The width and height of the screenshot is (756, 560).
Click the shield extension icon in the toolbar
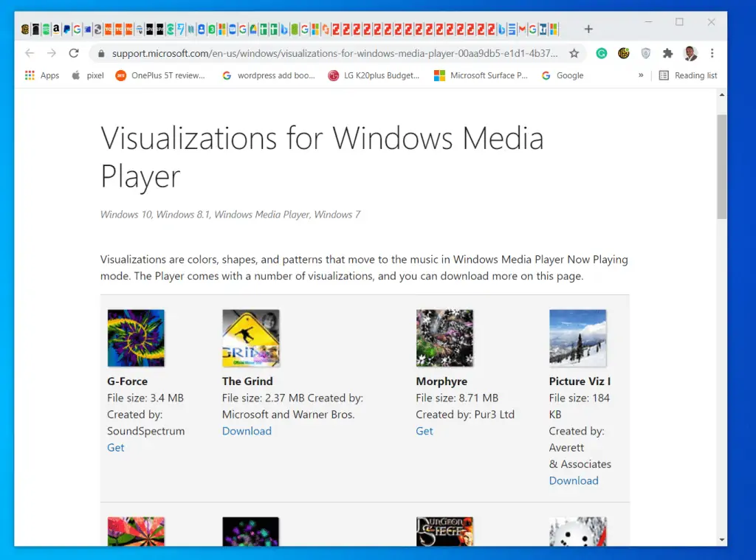point(645,54)
